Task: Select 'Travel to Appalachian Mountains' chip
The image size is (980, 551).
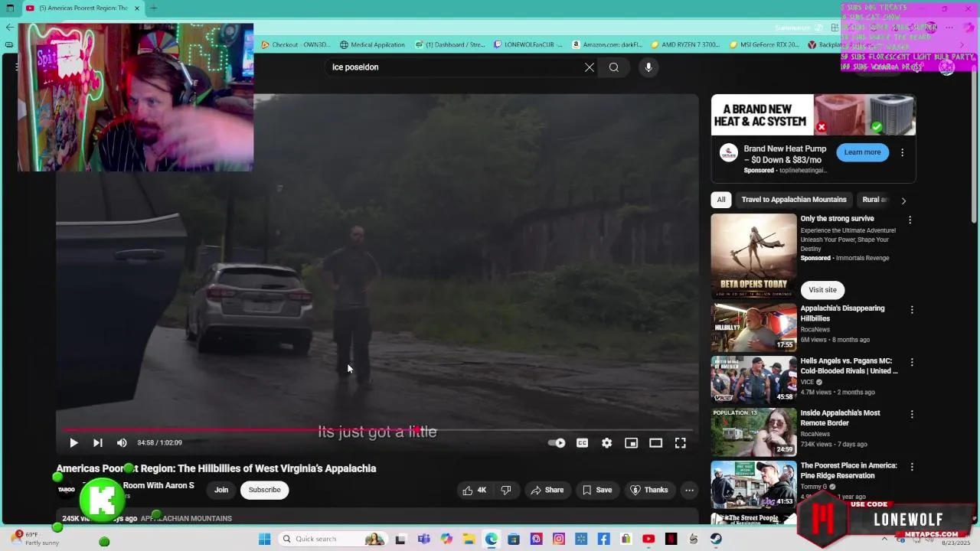Action: pyautogui.click(x=794, y=200)
